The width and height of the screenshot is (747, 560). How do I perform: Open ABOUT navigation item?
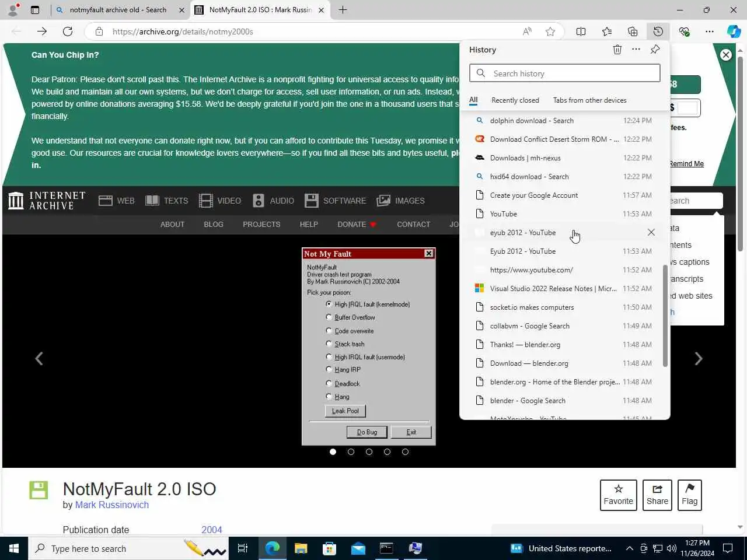(172, 224)
